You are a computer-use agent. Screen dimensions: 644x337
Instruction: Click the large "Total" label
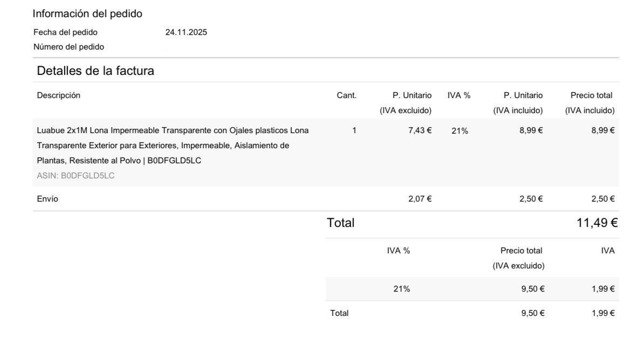(340, 223)
